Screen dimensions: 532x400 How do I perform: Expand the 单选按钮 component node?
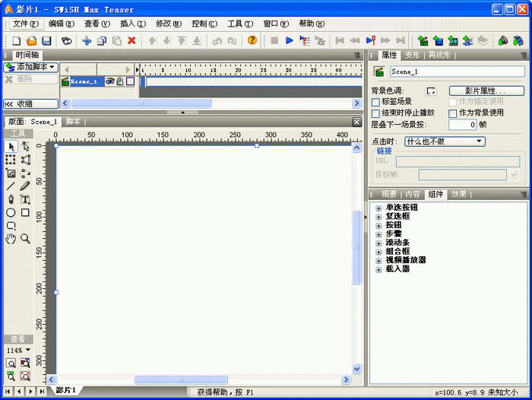[378, 208]
